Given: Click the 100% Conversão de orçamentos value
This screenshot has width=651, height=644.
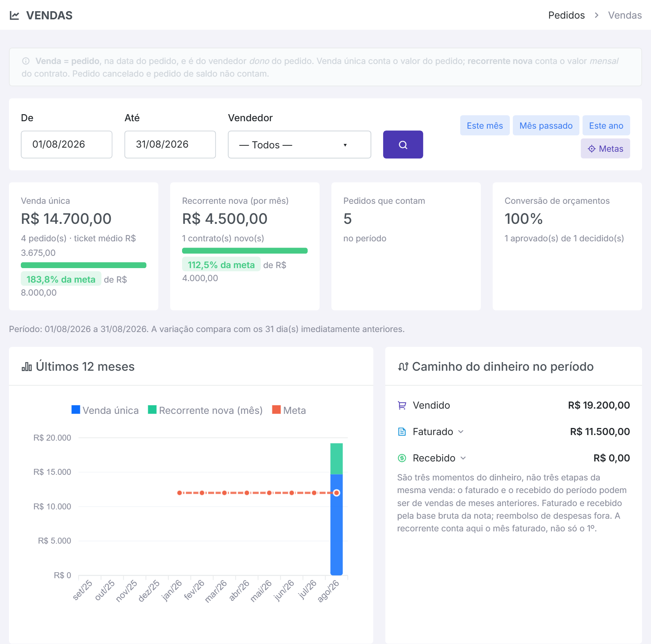Looking at the screenshot, I should click(x=524, y=219).
